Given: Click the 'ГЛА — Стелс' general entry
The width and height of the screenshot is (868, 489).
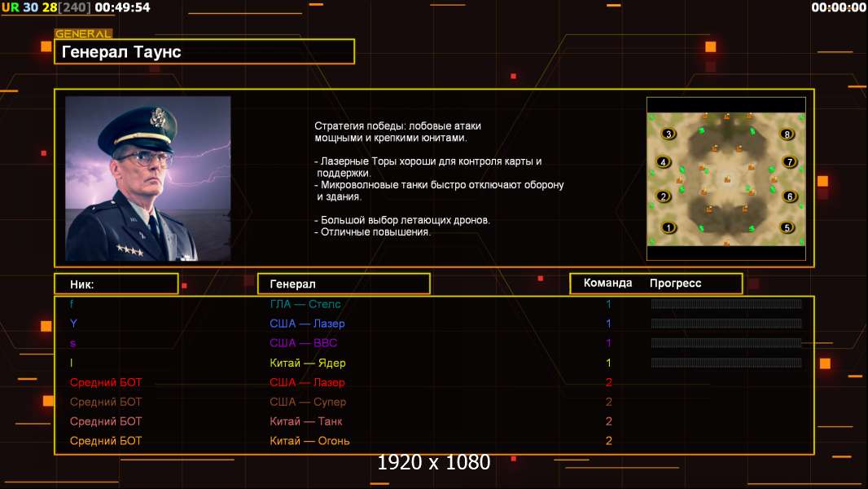Looking at the screenshot, I should [305, 304].
